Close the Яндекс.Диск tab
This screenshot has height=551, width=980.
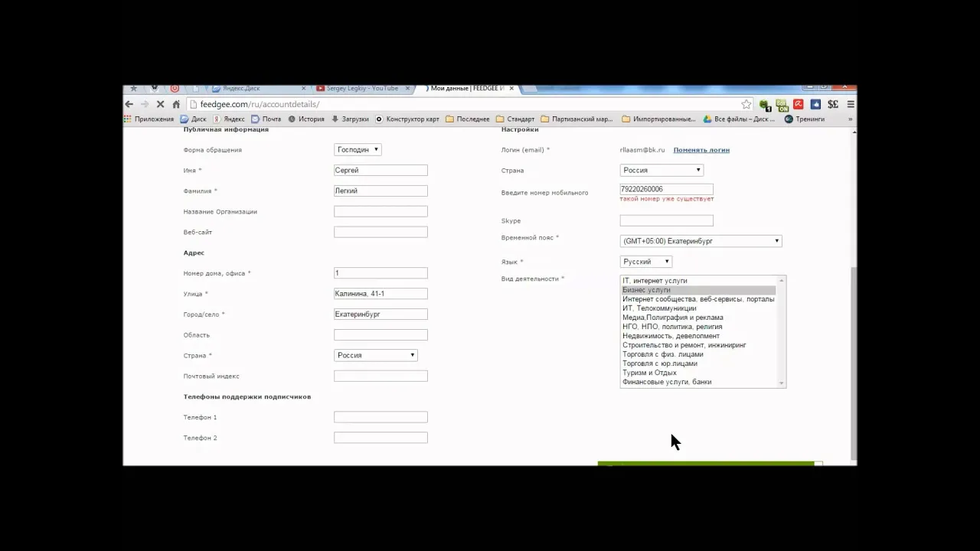pos(304,89)
